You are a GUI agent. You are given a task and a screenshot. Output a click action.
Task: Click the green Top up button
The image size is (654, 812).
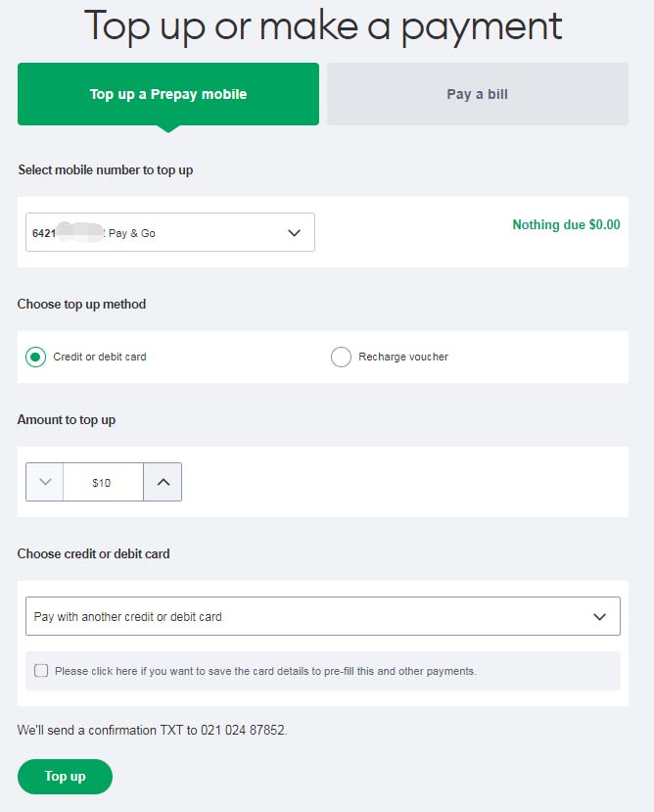[x=65, y=777]
